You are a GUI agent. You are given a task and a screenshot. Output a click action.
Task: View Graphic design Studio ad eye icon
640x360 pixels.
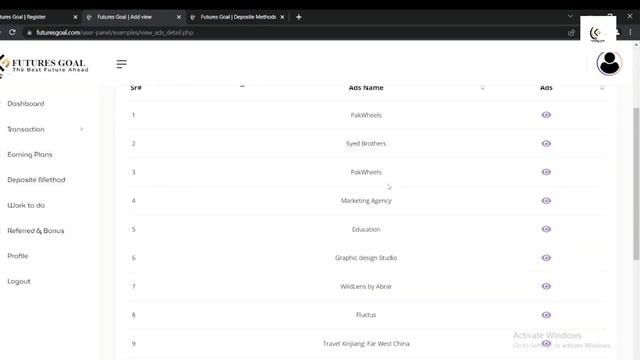[546, 258]
